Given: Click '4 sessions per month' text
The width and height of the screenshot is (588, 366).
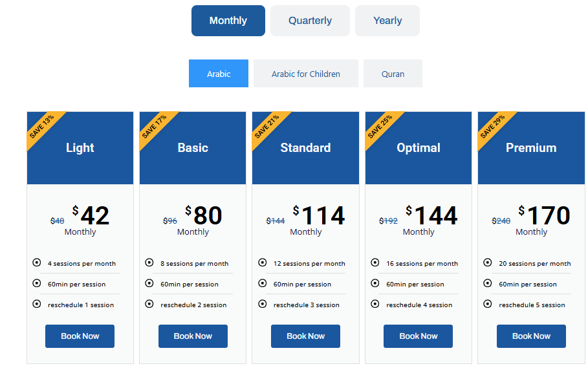Looking at the screenshot, I should point(82,264).
